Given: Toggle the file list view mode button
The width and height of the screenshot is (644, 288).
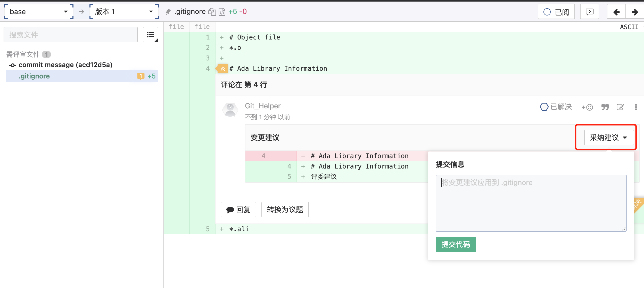Looking at the screenshot, I should pos(151,35).
